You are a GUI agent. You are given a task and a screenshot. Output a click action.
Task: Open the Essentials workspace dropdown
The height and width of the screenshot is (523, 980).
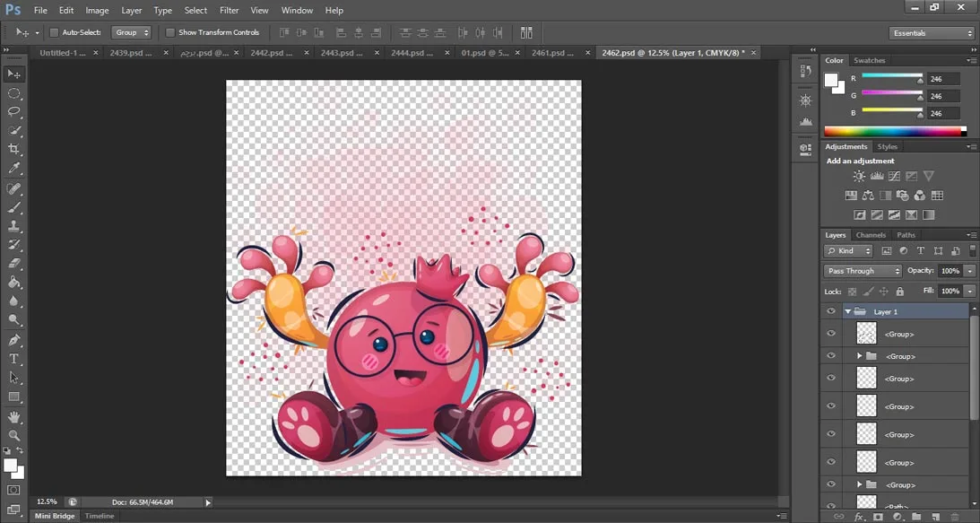point(932,32)
